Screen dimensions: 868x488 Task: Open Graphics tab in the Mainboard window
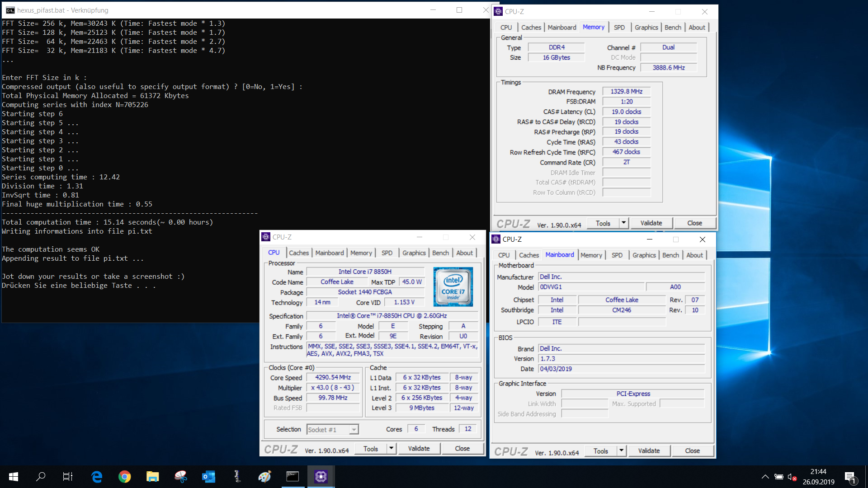(644, 255)
